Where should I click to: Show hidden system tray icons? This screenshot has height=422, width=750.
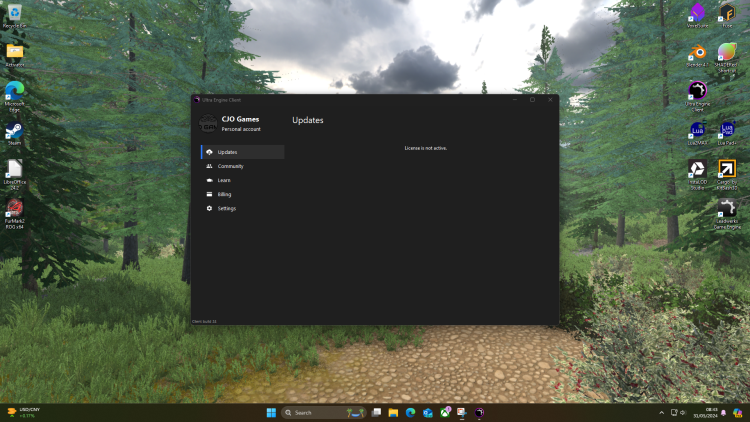[661, 412]
